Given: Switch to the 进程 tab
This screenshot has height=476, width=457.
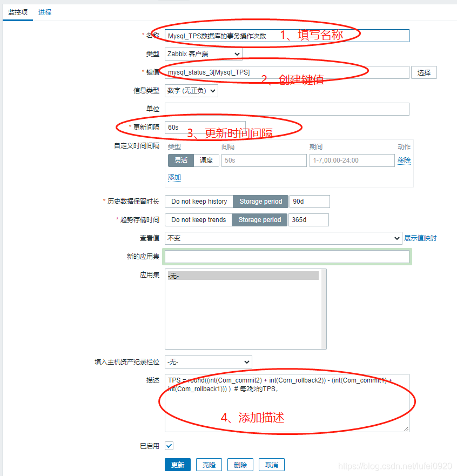Looking at the screenshot, I should [45, 12].
